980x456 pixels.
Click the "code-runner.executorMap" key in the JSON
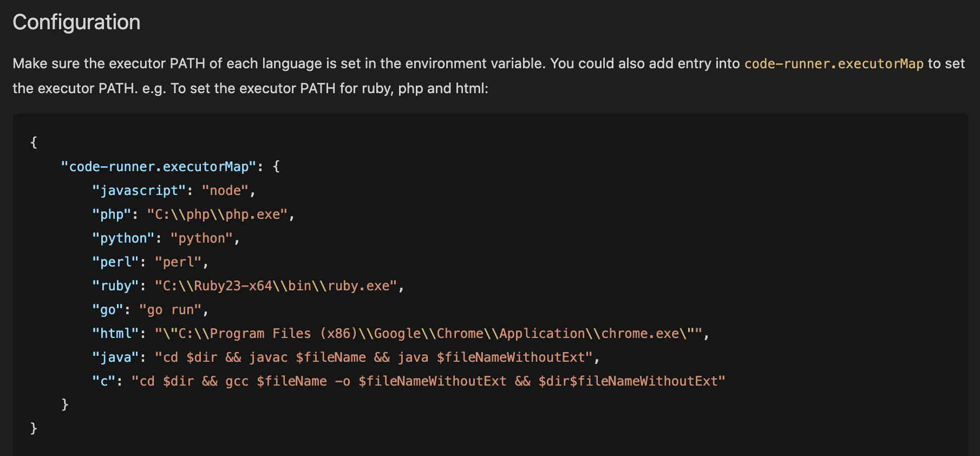(158, 167)
